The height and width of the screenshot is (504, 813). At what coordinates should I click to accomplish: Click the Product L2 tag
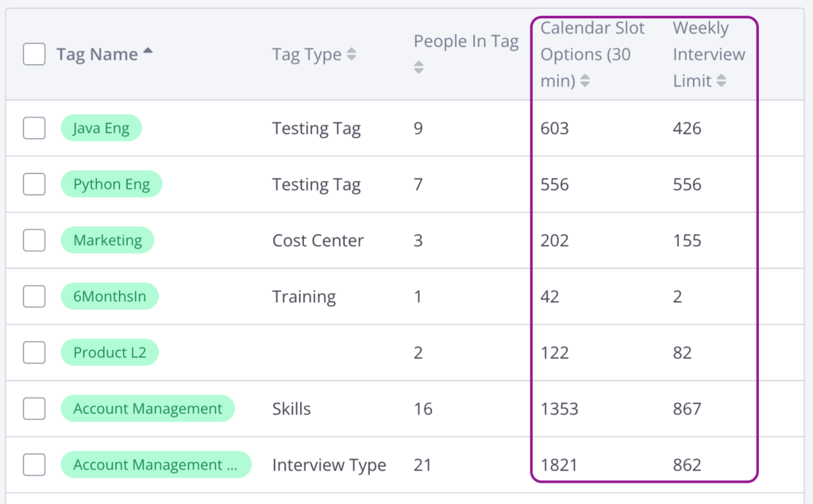click(110, 352)
